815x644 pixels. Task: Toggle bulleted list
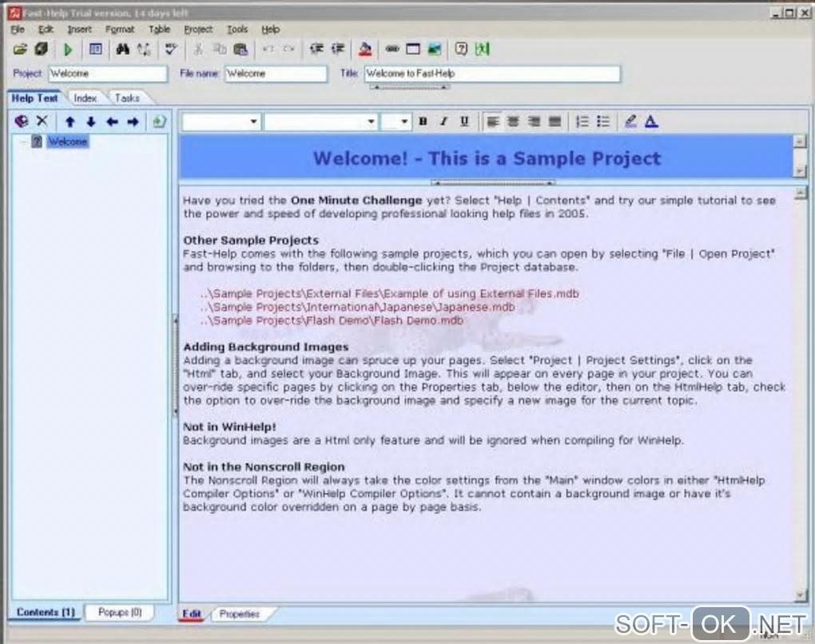pyautogui.click(x=603, y=121)
